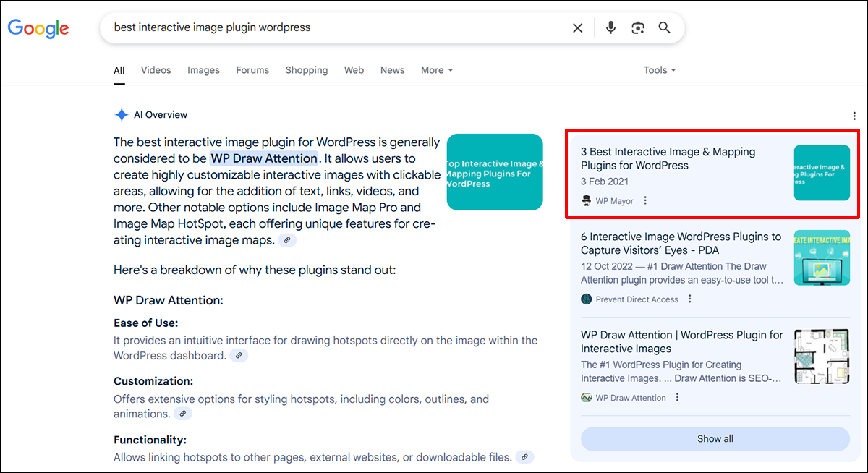Click the Show all sources button
868x473 pixels.
pos(715,438)
